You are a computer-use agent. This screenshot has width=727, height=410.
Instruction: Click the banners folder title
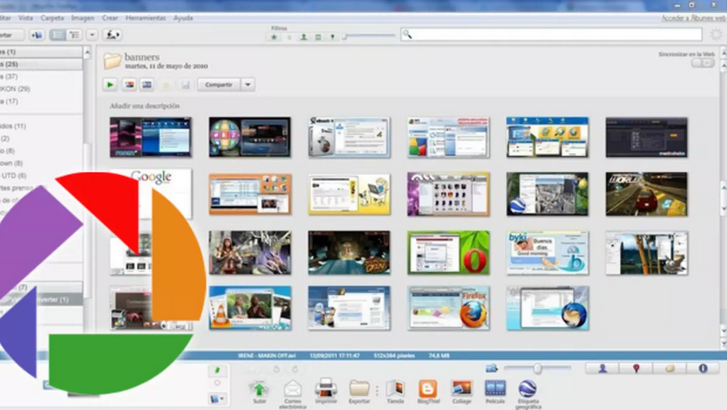point(142,57)
